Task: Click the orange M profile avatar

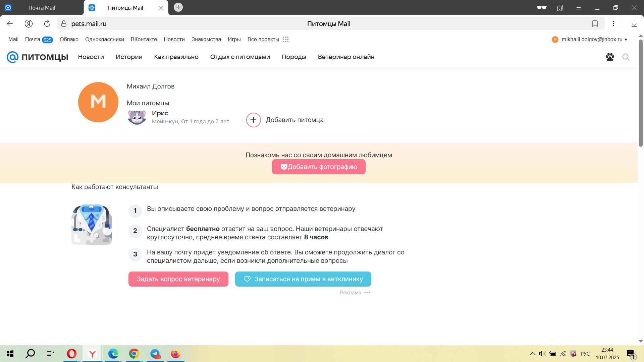Action: click(98, 102)
